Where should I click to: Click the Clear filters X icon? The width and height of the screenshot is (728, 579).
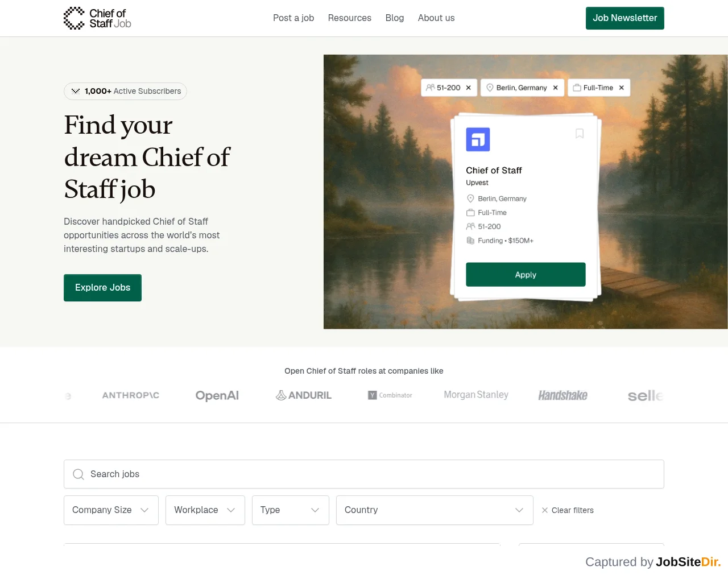[545, 510]
